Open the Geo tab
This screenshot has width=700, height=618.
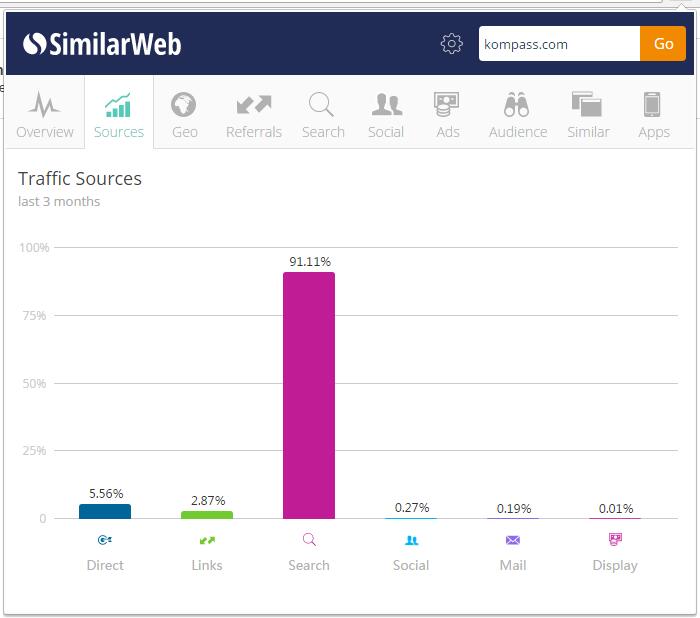(185, 114)
